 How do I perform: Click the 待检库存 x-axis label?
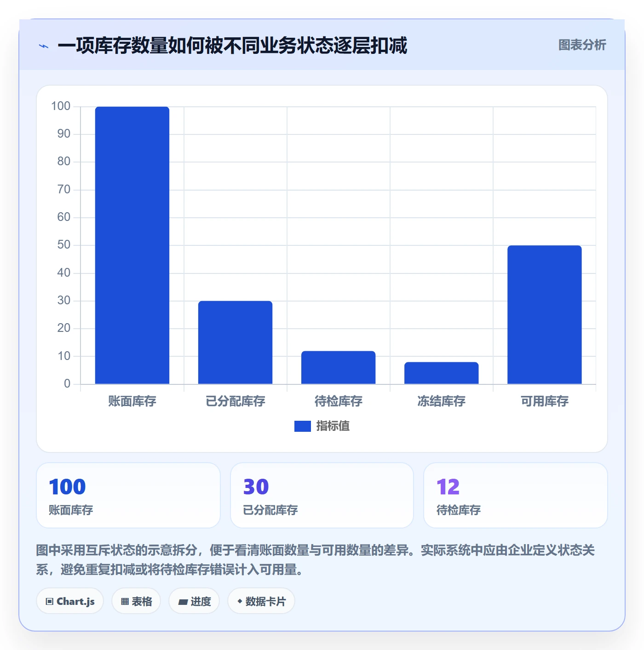coord(338,401)
